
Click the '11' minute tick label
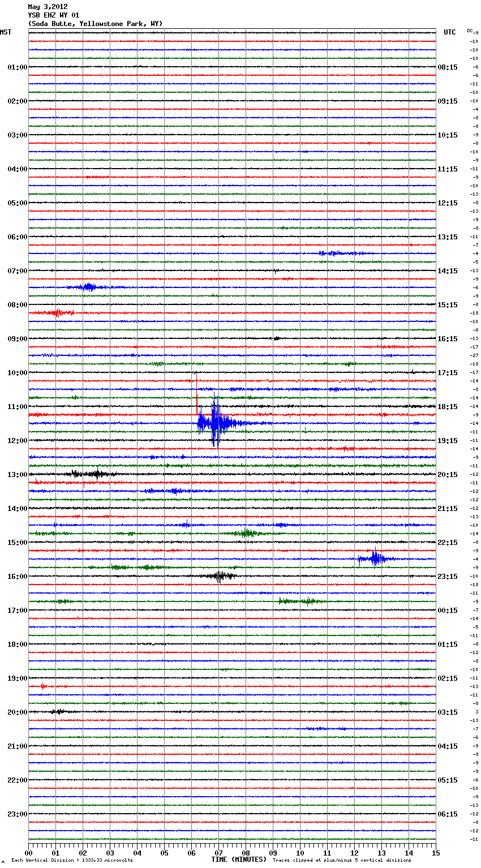pyautogui.click(x=327, y=853)
